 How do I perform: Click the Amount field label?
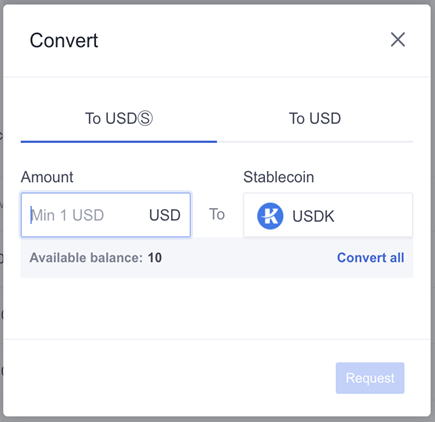pos(47,177)
